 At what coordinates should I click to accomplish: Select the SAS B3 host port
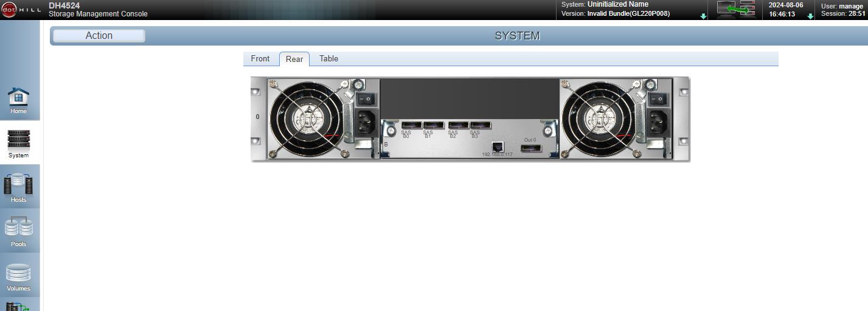[480, 125]
